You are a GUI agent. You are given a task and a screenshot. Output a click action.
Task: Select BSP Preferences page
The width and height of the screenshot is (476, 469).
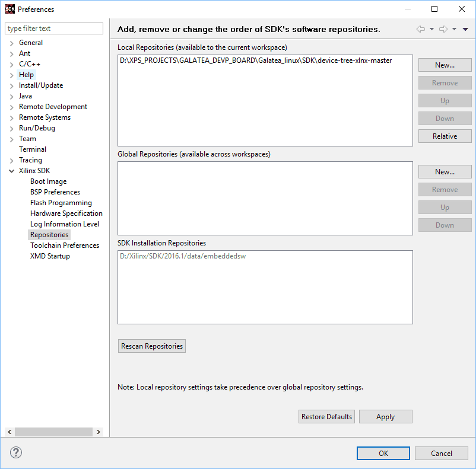(55, 192)
